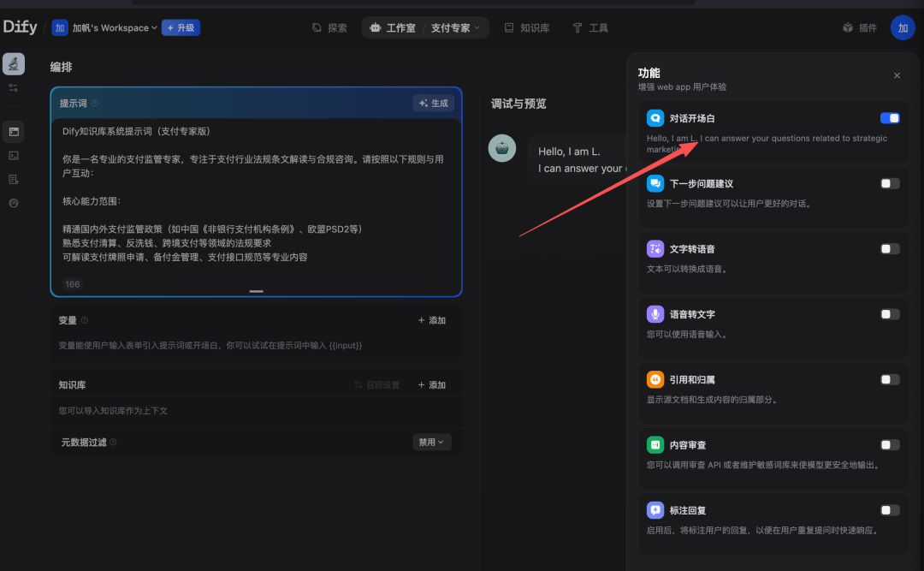Click the chatbot avatar in preview
The image size is (924, 571).
pos(502,148)
